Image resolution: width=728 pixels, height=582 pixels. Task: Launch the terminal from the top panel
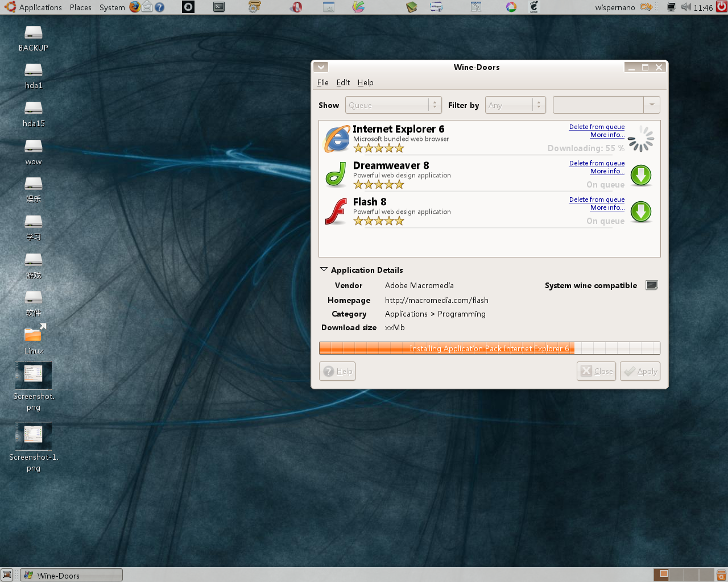click(218, 7)
